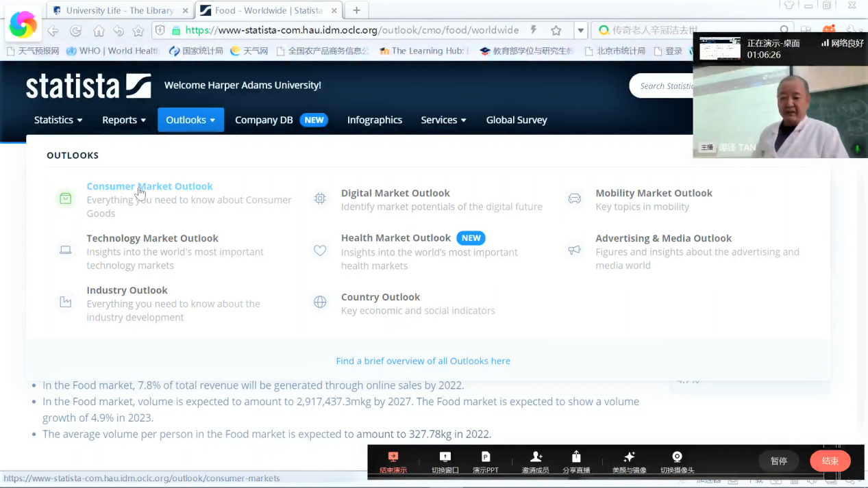Click the Digital Market Outlook chip icon
Viewport: 868px width, 488px height.
coord(320,198)
